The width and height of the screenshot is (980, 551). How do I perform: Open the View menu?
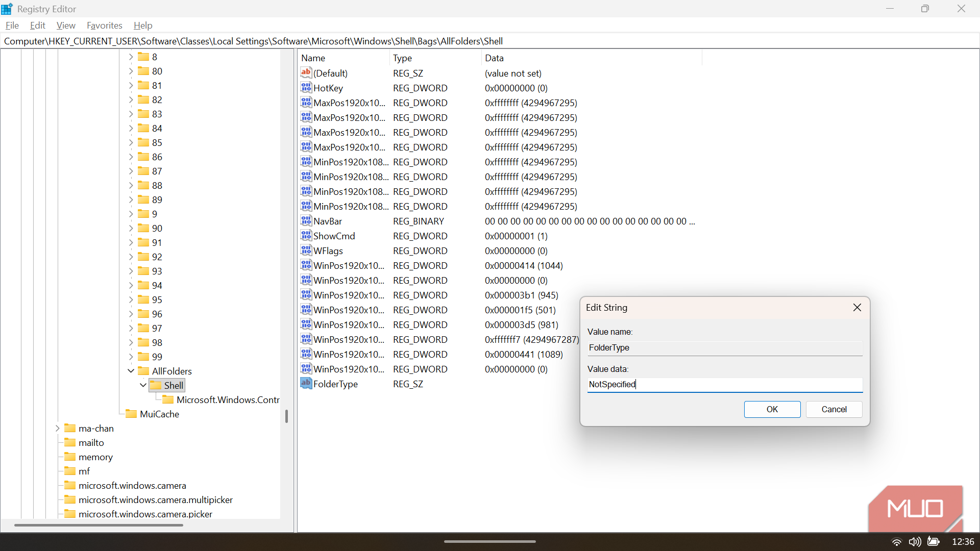point(66,26)
